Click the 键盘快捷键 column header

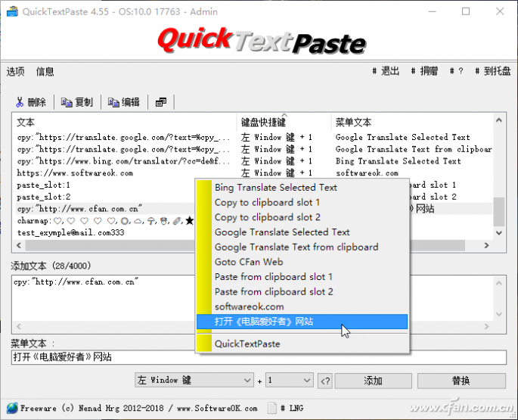(x=284, y=123)
